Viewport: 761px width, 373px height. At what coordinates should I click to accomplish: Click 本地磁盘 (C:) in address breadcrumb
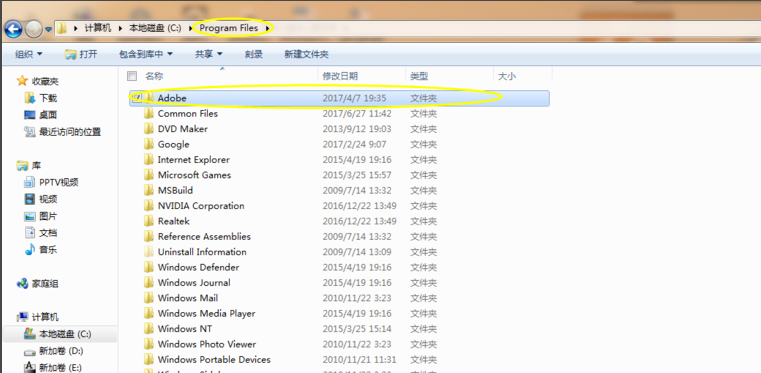155,28
